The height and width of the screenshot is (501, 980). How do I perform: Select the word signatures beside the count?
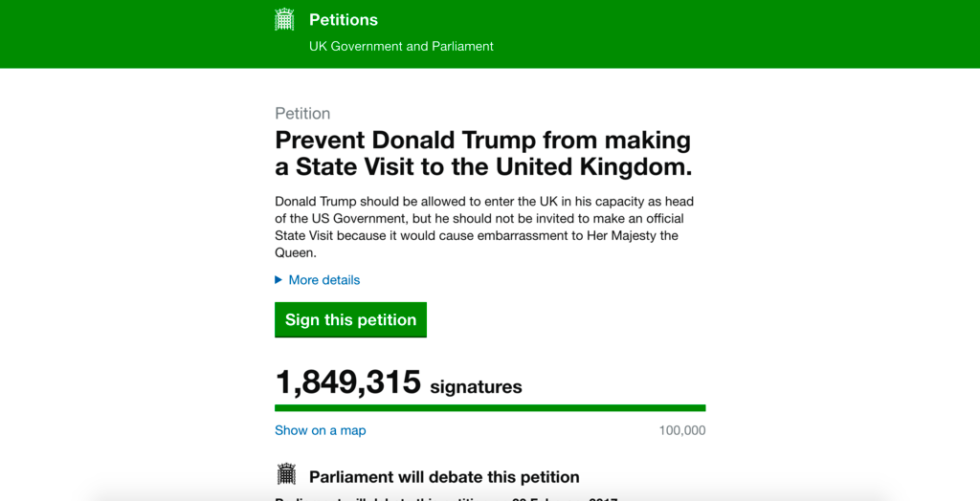[x=476, y=387]
